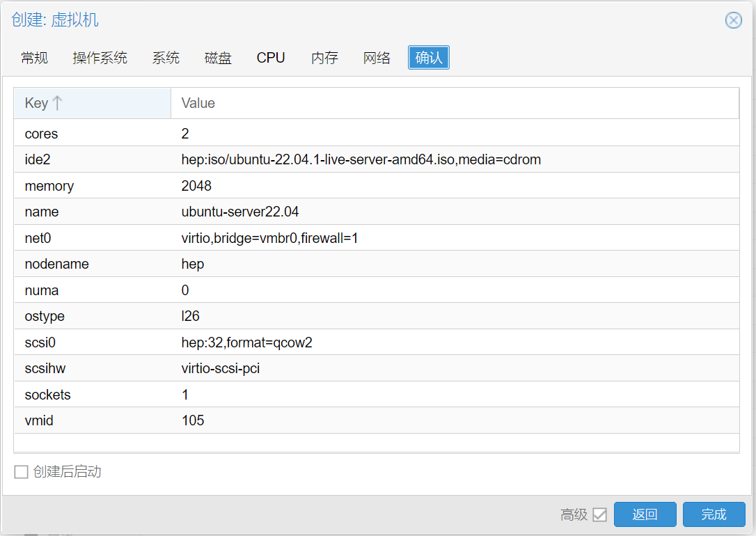Select the sockets row key
This screenshot has height=536, width=756.
tap(48, 395)
